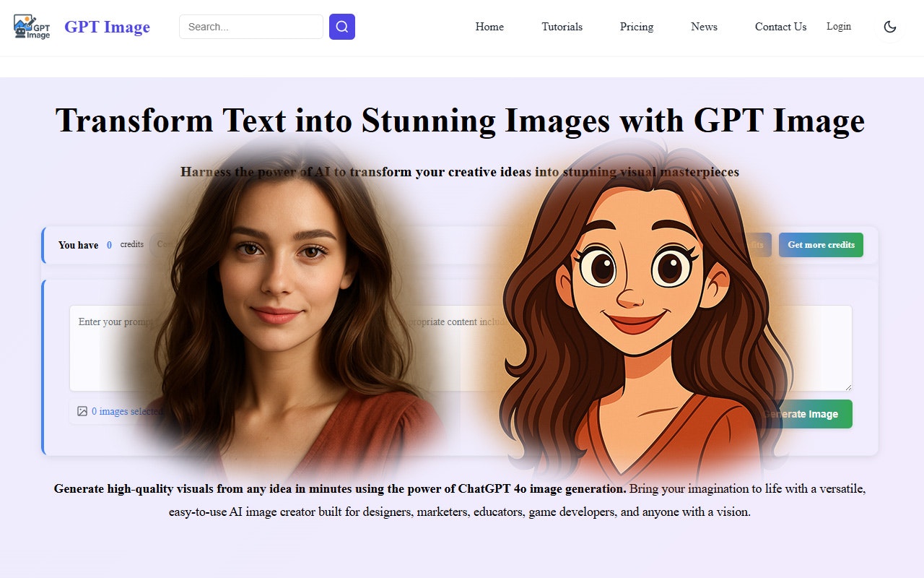Click the 0 images selected link
The image size is (924, 578).
[x=127, y=411]
